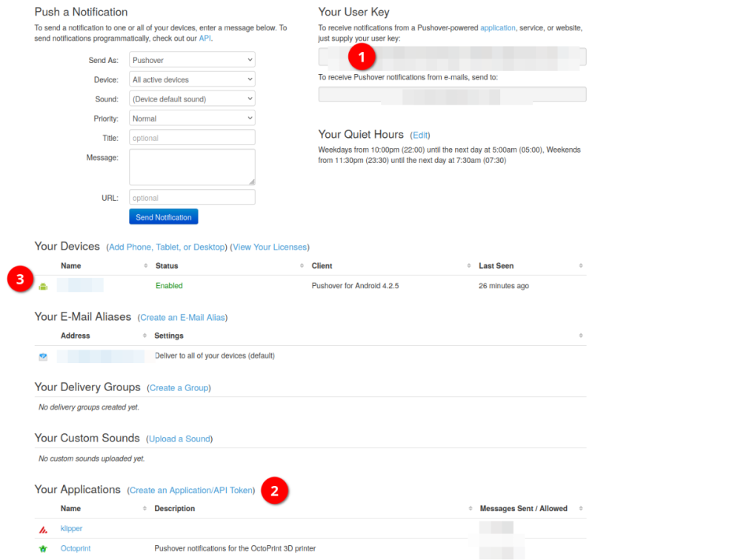Image resolution: width=741 pixels, height=560 pixels.
Task: Click Add Phone, Tablet, or Desktop link
Action: tap(167, 247)
